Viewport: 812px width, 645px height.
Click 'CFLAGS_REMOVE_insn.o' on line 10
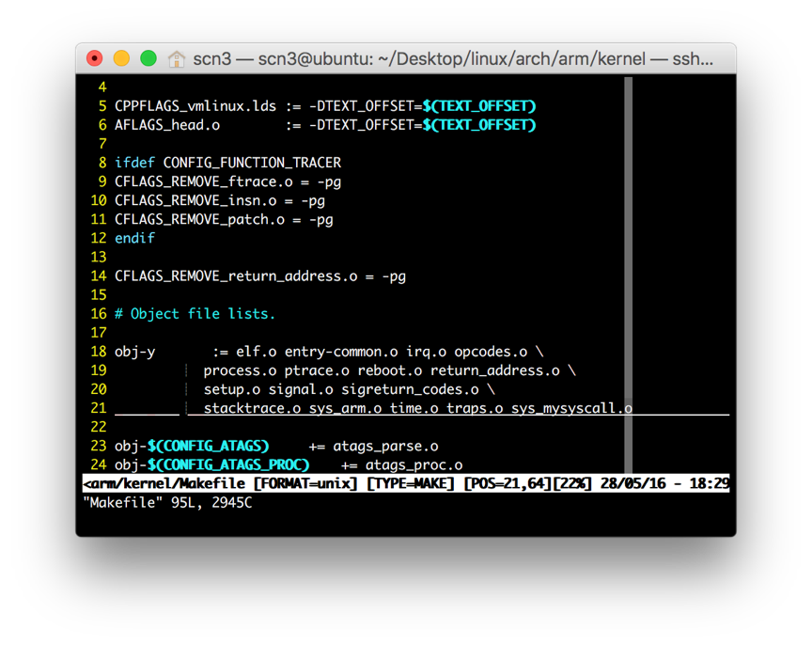pyautogui.click(x=195, y=200)
